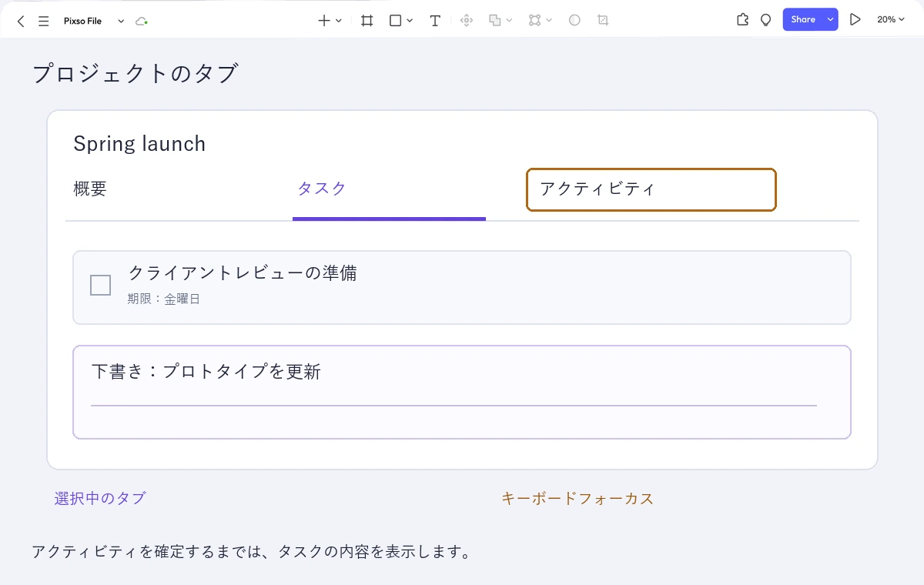Select the plus insert tool
This screenshot has height=585, width=924.
point(324,21)
